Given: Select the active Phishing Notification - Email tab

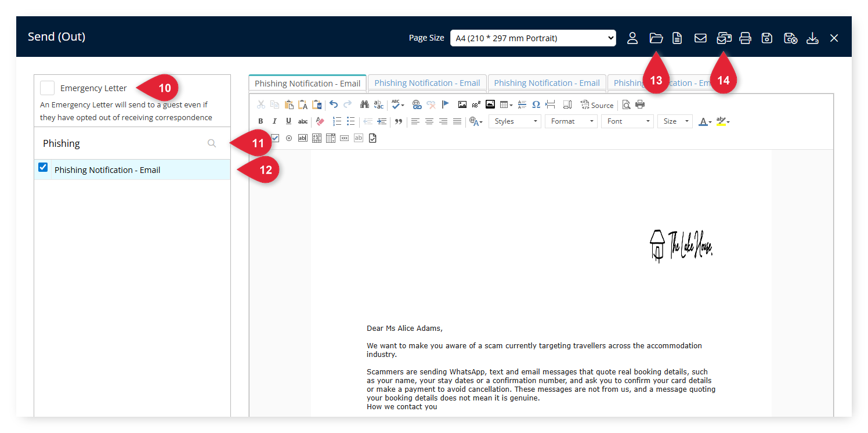Looking at the screenshot, I should (308, 83).
